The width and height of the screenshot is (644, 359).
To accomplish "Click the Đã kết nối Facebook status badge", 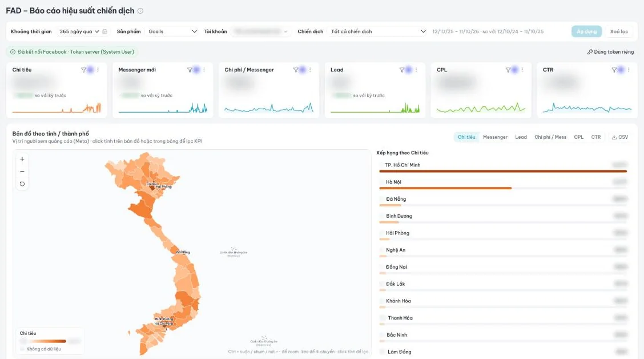I will pos(73,52).
